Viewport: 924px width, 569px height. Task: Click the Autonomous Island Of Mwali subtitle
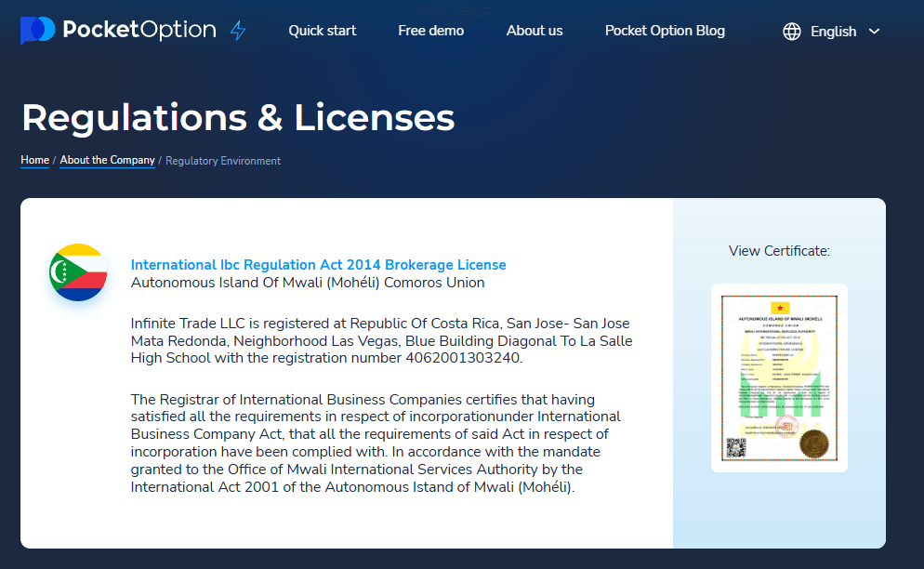coord(308,283)
